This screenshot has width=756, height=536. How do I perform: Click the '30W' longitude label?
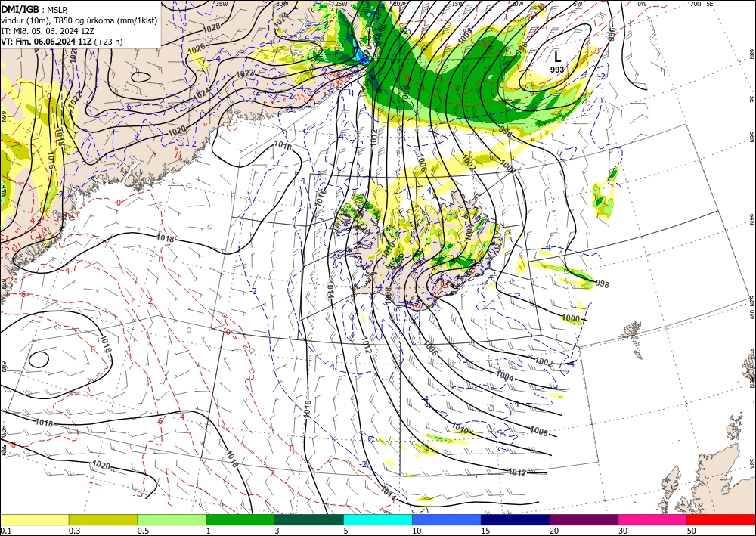(x=282, y=4)
